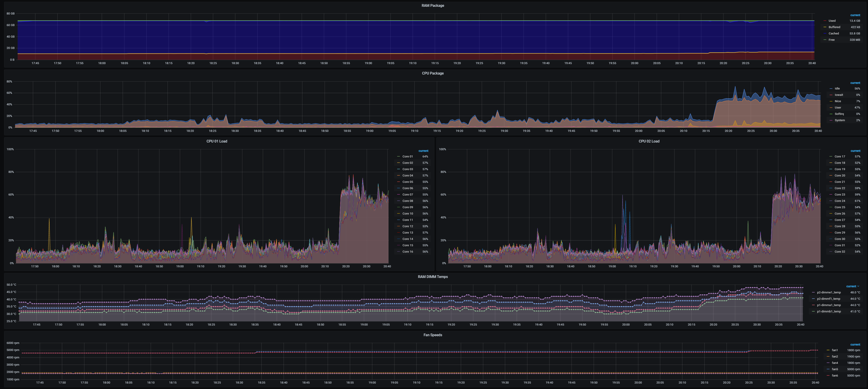Click the 48.0 °C p2-dimme1_temp value
Viewport: 868px width, 389px height.
pyautogui.click(x=855, y=292)
